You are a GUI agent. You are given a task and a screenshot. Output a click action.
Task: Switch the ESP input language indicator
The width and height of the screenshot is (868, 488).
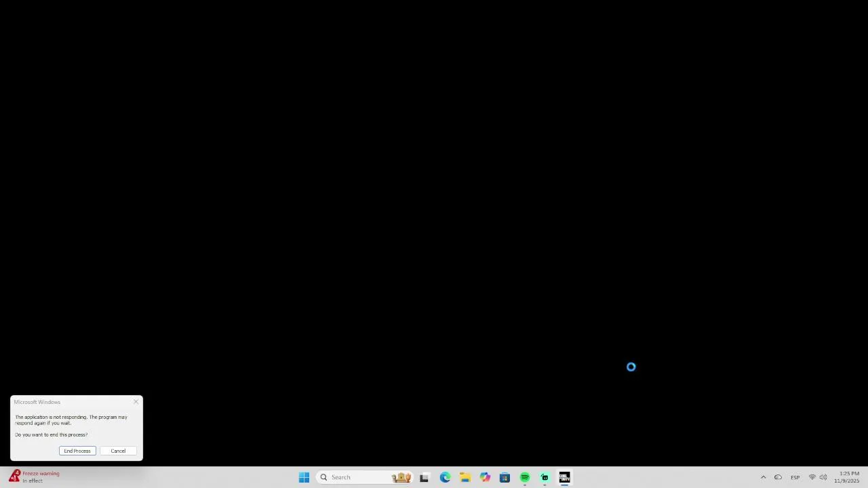pos(795,477)
